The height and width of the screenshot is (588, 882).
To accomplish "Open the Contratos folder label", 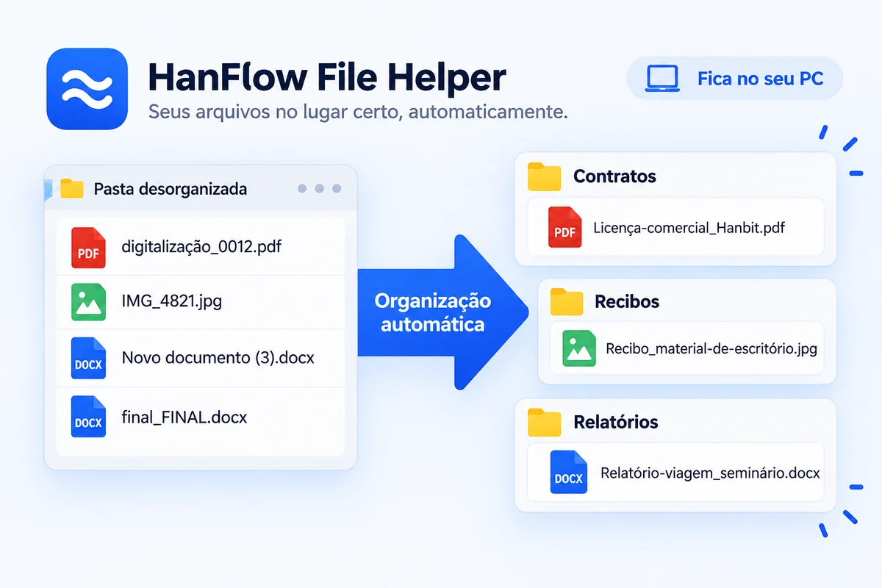I will click(x=615, y=176).
